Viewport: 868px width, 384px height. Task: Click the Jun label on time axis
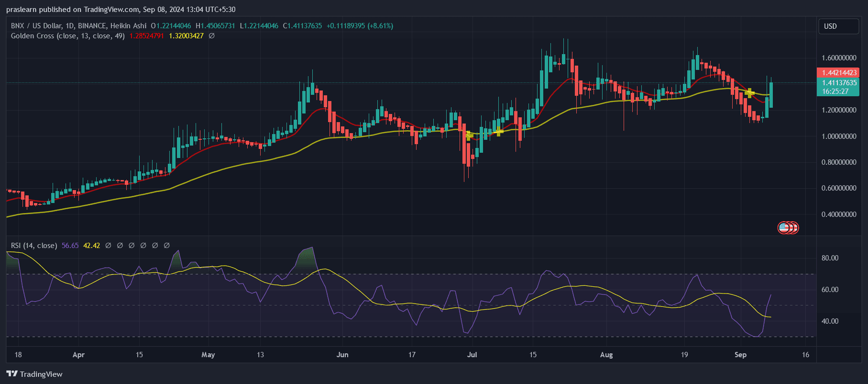pyautogui.click(x=342, y=355)
